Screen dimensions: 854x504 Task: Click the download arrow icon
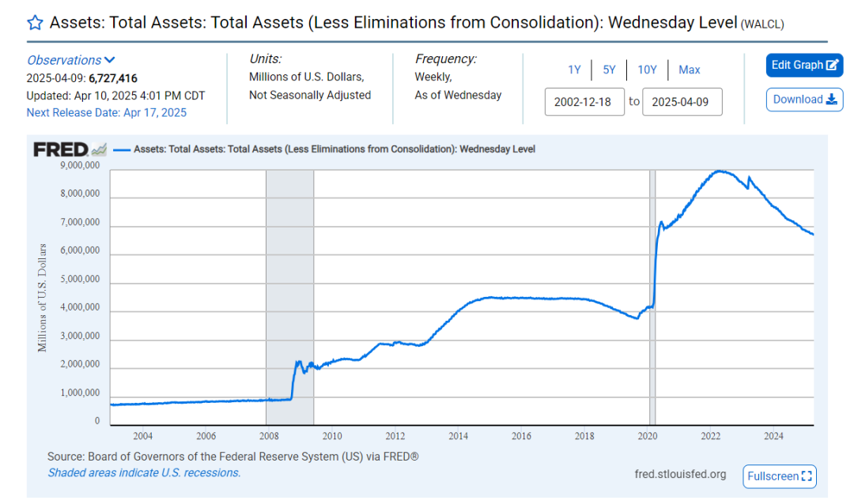coord(831,100)
